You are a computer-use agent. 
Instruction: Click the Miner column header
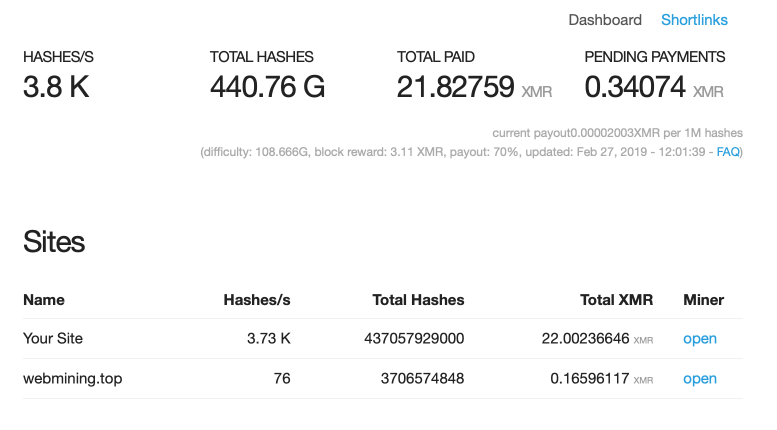704,300
